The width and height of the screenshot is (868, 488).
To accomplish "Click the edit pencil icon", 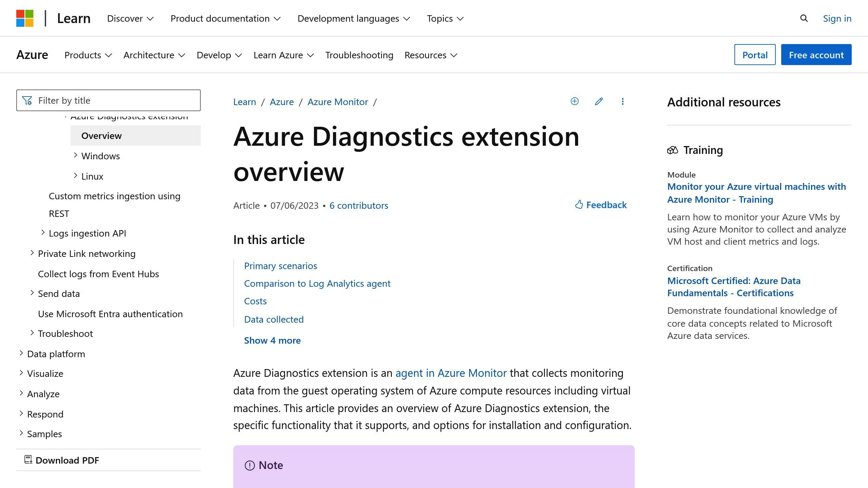I will click(x=599, y=101).
